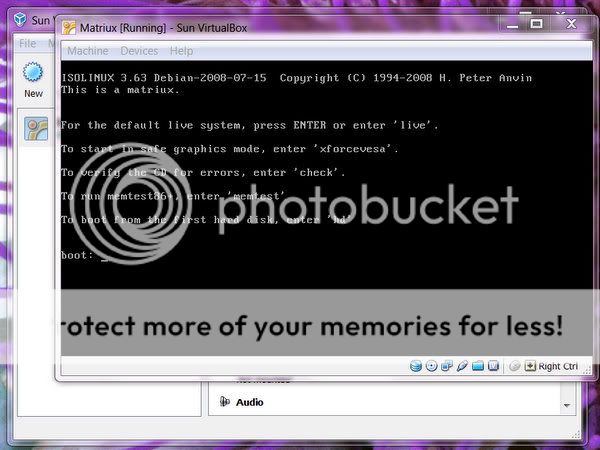Click the USB devices status icon

[462, 366]
